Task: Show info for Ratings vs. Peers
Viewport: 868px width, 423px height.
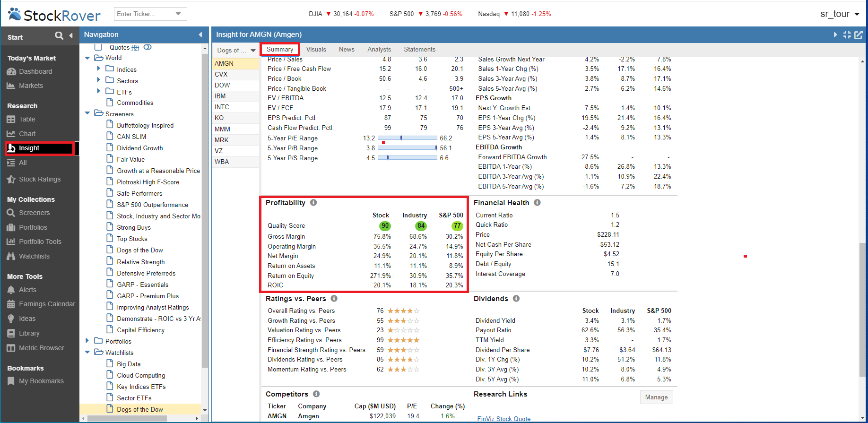Action: click(x=334, y=299)
